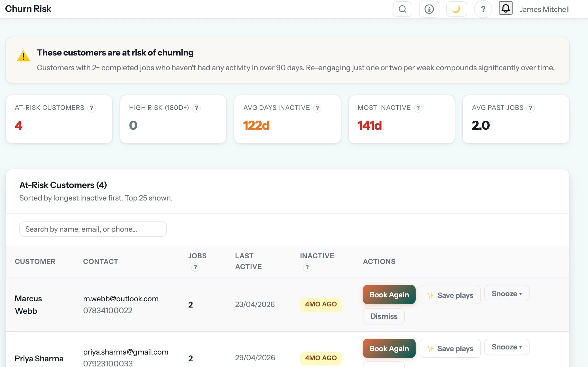Click the Churn Risk page title

pos(28,9)
